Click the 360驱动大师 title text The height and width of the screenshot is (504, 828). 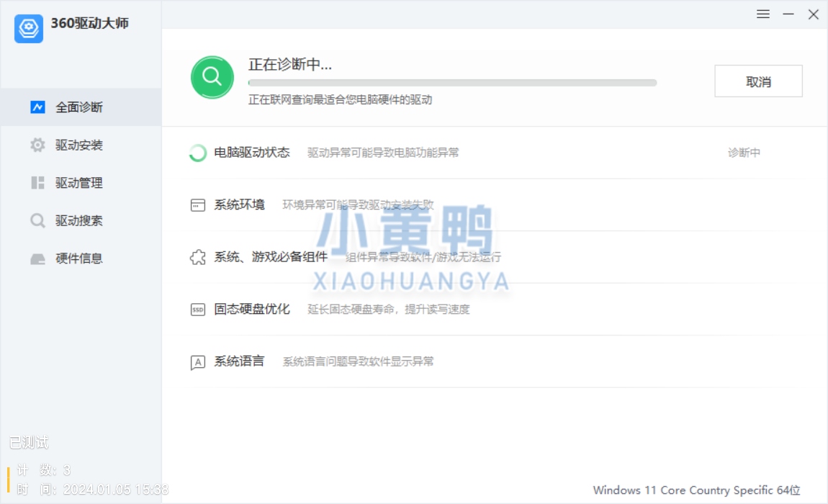pyautogui.click(x=90, y=23)
